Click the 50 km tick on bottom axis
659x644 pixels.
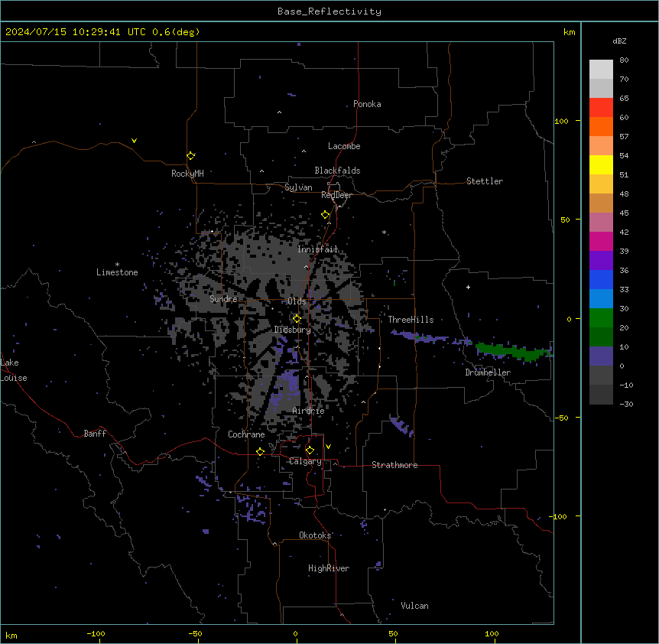pos(393,633)
